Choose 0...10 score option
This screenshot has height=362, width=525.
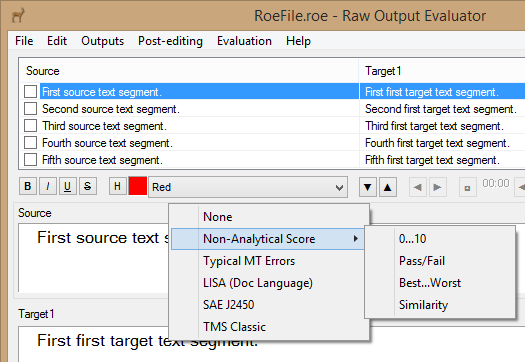tap(440, 239)
